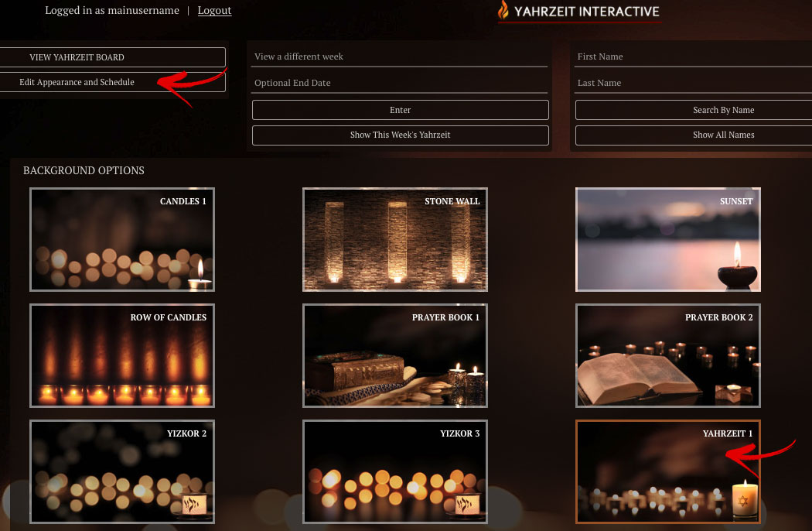812x531 pixels.
Task: Select the Prayer Book 2 thumbnail
Action: coord(668,356)
